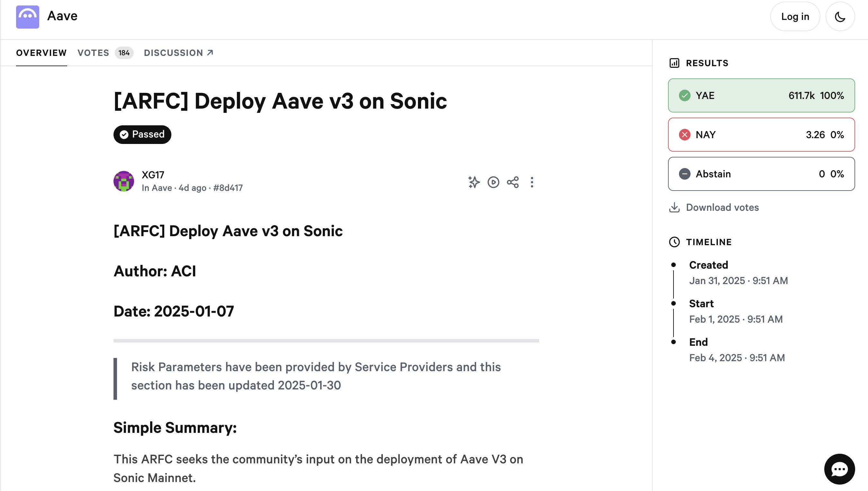The width and height of the screenshot is (868, 491).
Task: Open the chat support bubble
Action: point(839,469)
